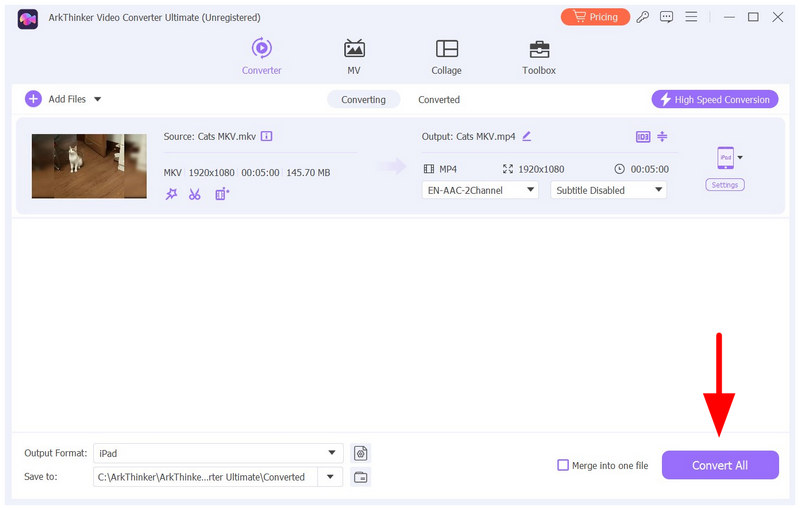Open the feedback chat icon
This screenshot has width=800, height=510.
(666, 17)
